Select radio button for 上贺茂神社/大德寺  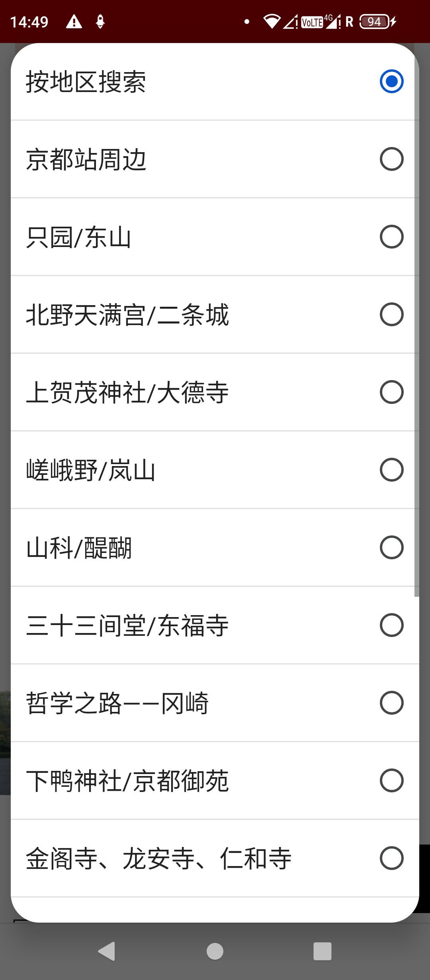coord(391,392)
